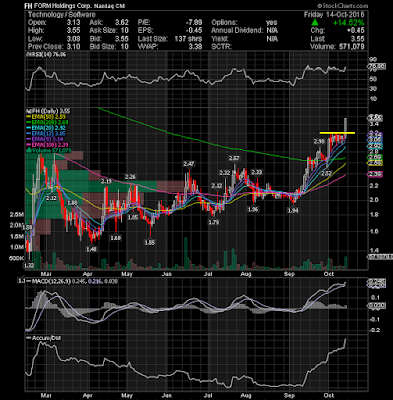Click the SCTR label
Viewport: 393px width, 400px height.
pos(221,47)
